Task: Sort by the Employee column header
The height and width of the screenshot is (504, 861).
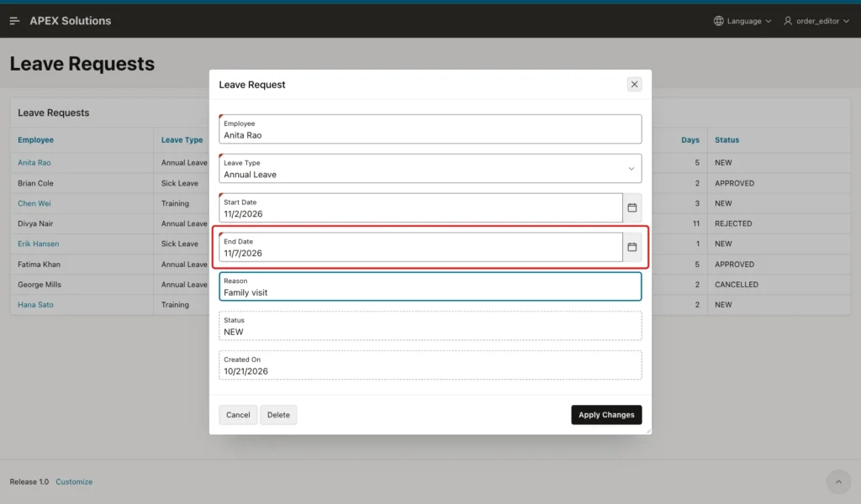Action: pos(35,139)
